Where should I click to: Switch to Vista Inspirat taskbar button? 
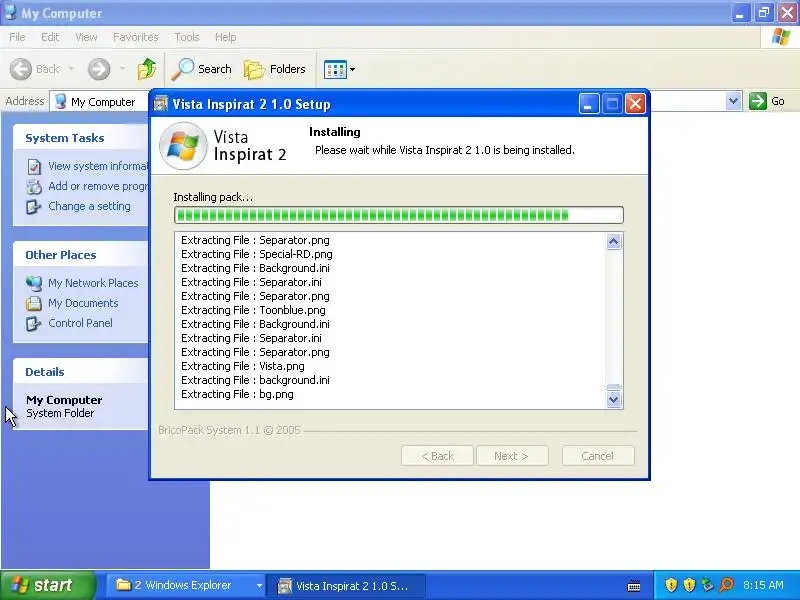(x=346, y=585)
